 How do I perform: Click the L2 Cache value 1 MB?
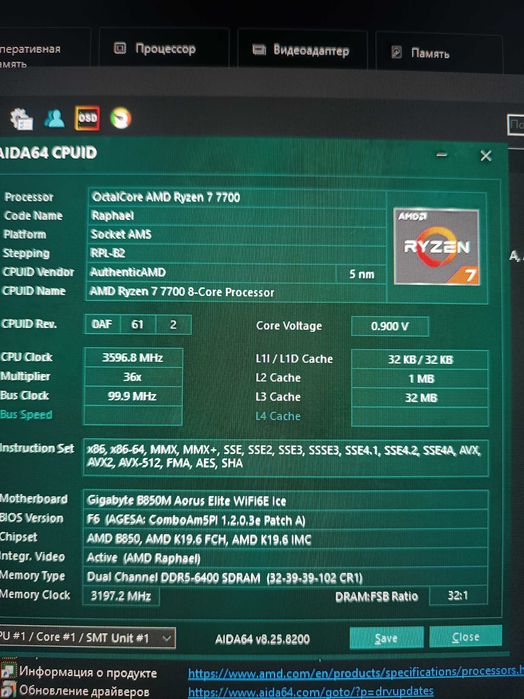[420, 379]
